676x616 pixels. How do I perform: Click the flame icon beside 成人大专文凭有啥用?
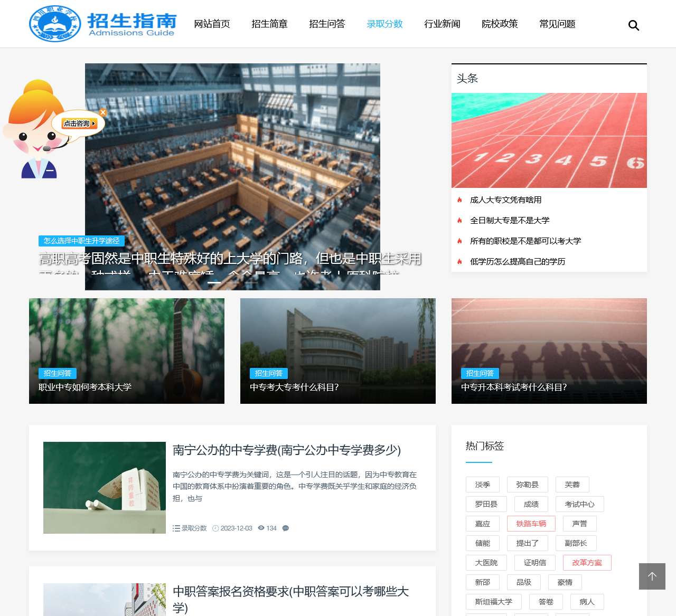point(459,200)
